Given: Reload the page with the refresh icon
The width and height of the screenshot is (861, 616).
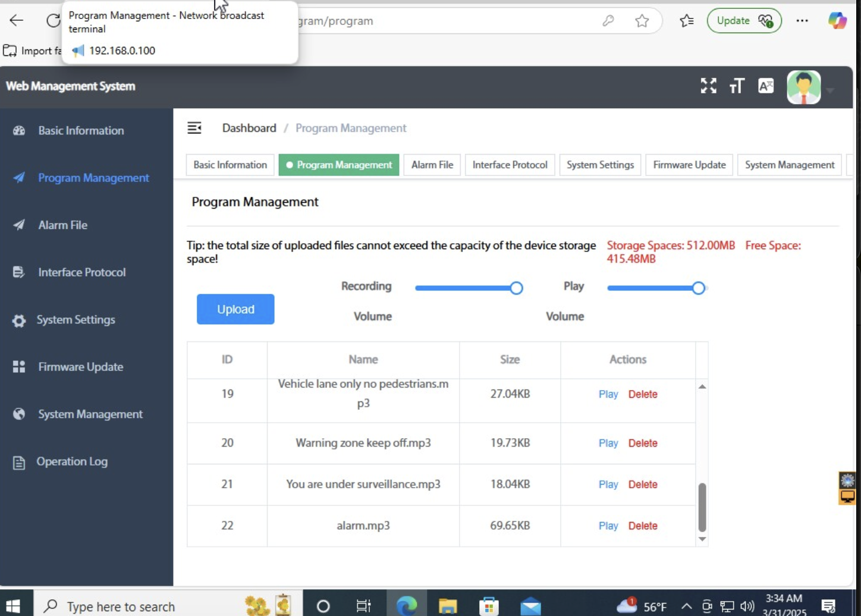Looking at the screenshot, I should pos(54,20).
